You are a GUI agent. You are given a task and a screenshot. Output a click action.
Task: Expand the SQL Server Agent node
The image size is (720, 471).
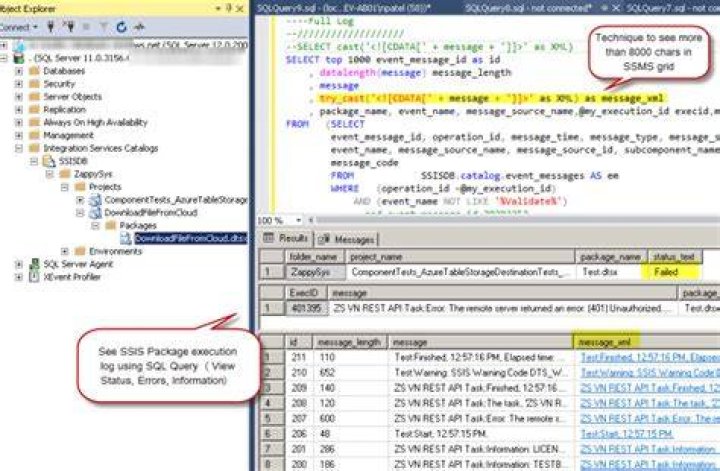(x=19, y=264)
